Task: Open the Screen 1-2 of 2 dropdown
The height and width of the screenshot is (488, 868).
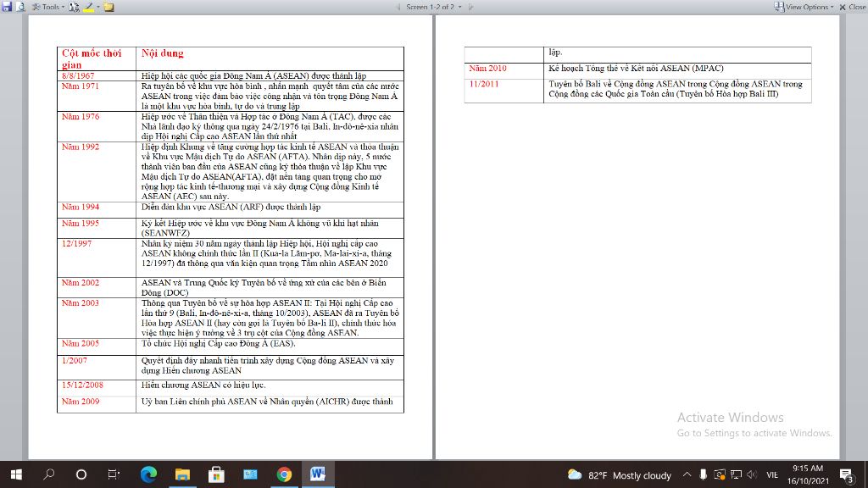Action: pos(433,7)
